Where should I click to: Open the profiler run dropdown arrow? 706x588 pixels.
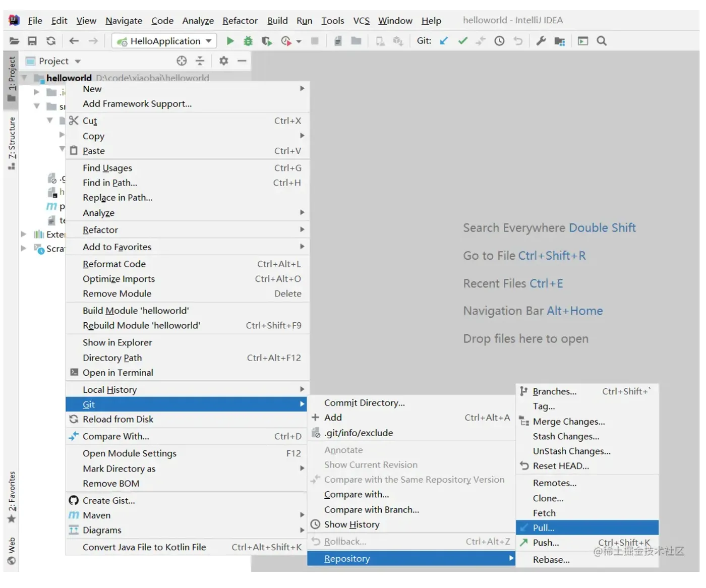pos(299,41)
